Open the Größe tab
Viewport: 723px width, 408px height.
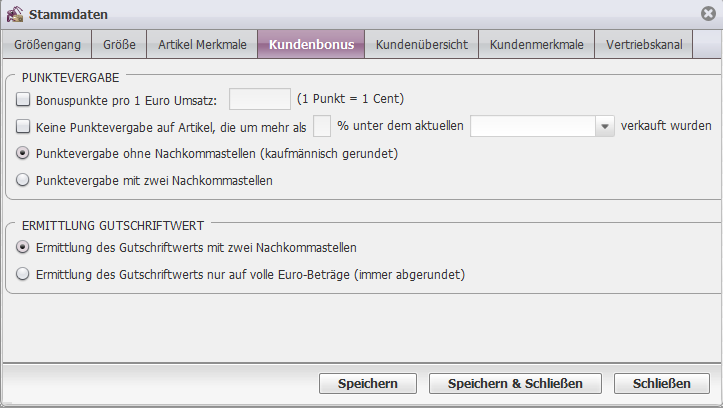(x=119, y=44)
